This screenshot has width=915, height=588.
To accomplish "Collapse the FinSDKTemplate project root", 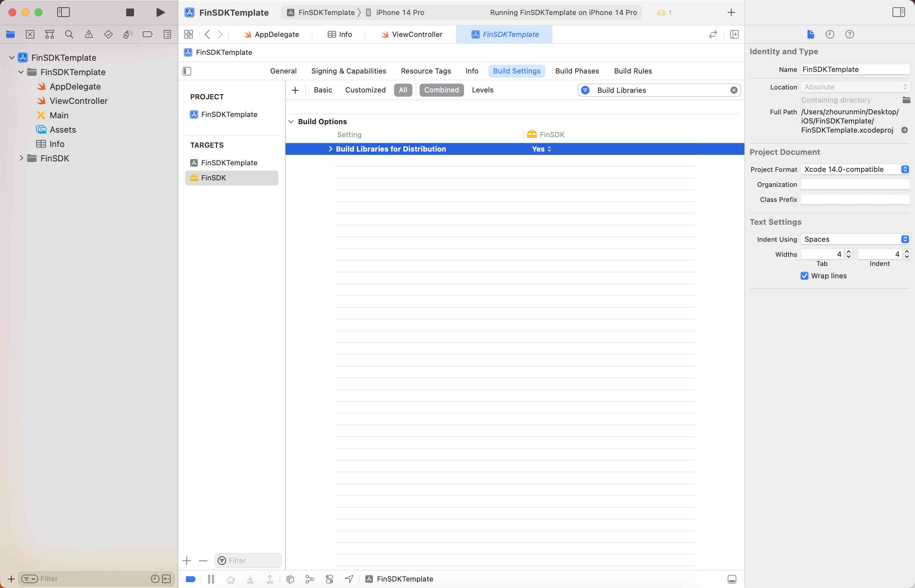I will (12, 57).
